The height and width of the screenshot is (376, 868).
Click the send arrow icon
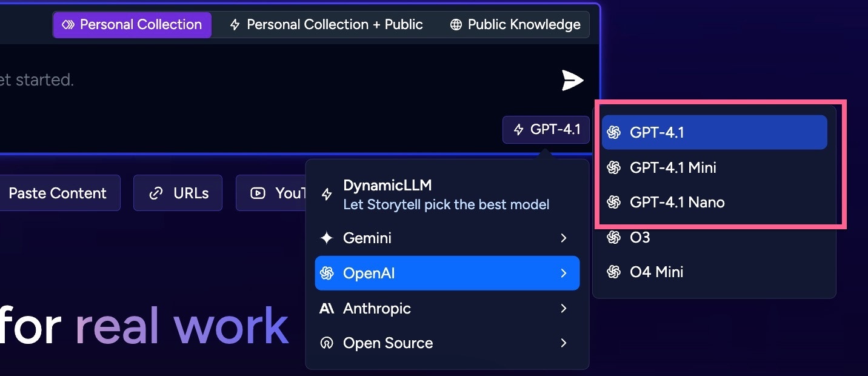[572, 80]
